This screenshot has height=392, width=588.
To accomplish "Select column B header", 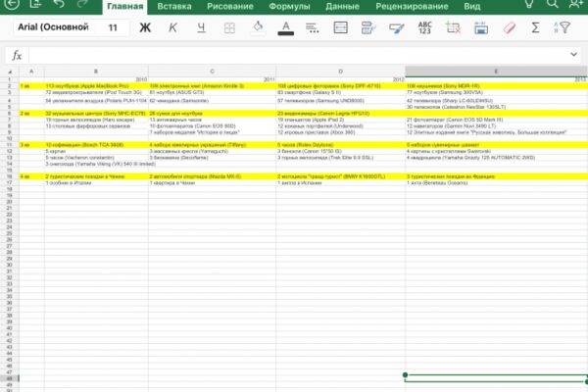I will click(96, 72).
